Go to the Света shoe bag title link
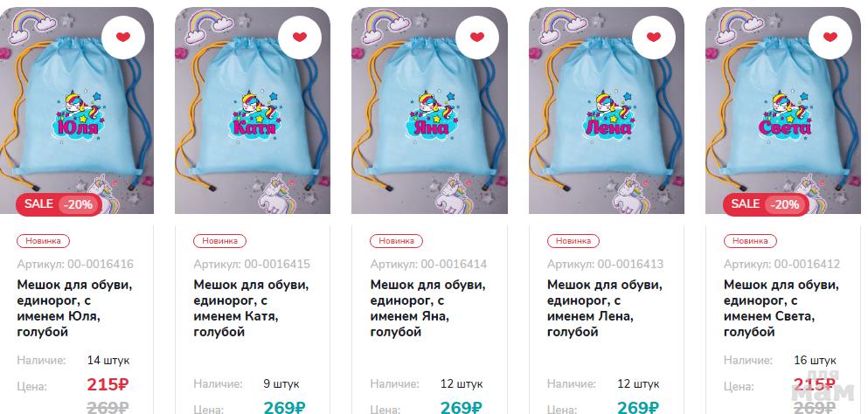 pyautogui.click(x=781, y=309)
